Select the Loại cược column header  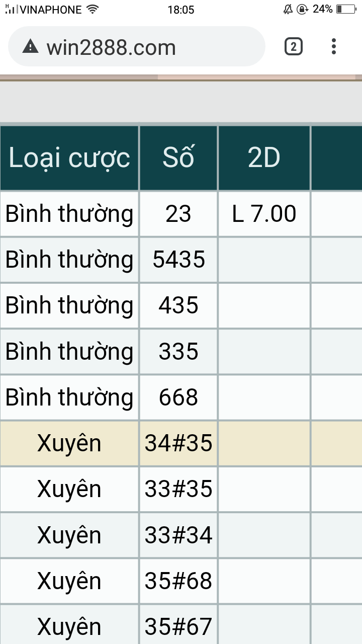pyautogui.click(x=69, y=158)
